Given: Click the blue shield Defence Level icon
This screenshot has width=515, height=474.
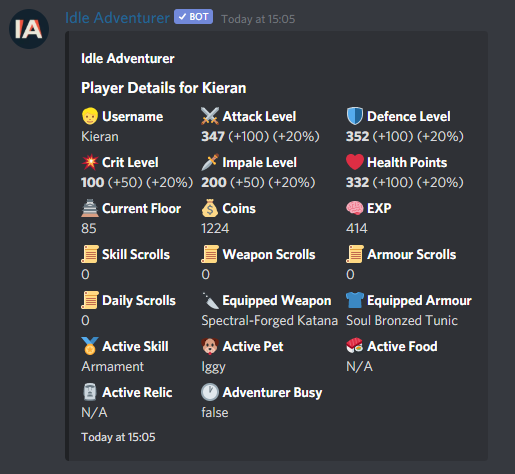Looking at the screenshot, I should [355, 116].
